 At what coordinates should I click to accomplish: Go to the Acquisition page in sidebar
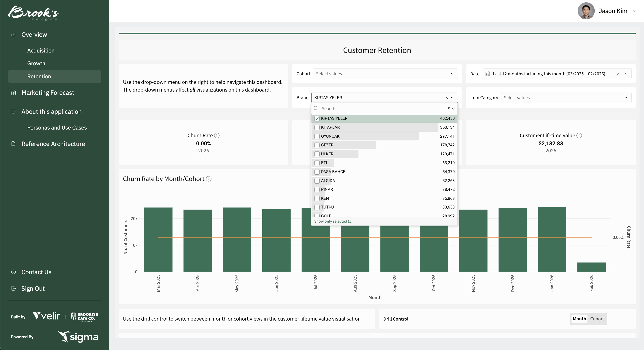tap(41, 51)
